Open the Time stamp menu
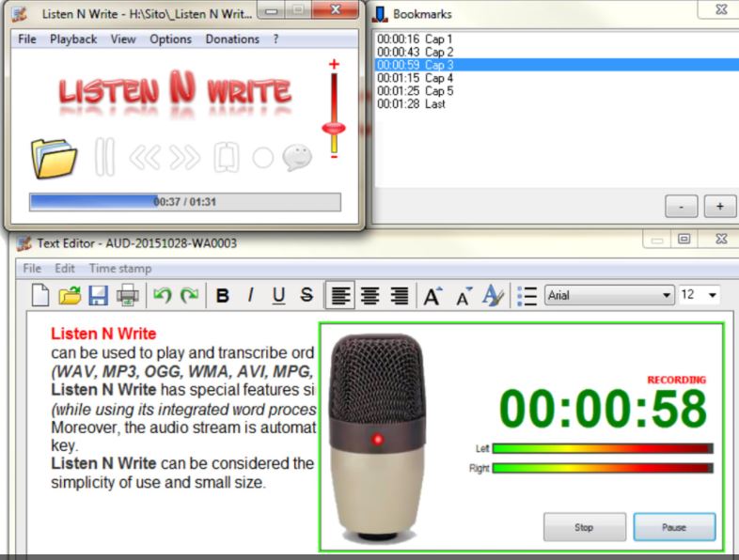The image size is (739, 560). coord(120,269)
